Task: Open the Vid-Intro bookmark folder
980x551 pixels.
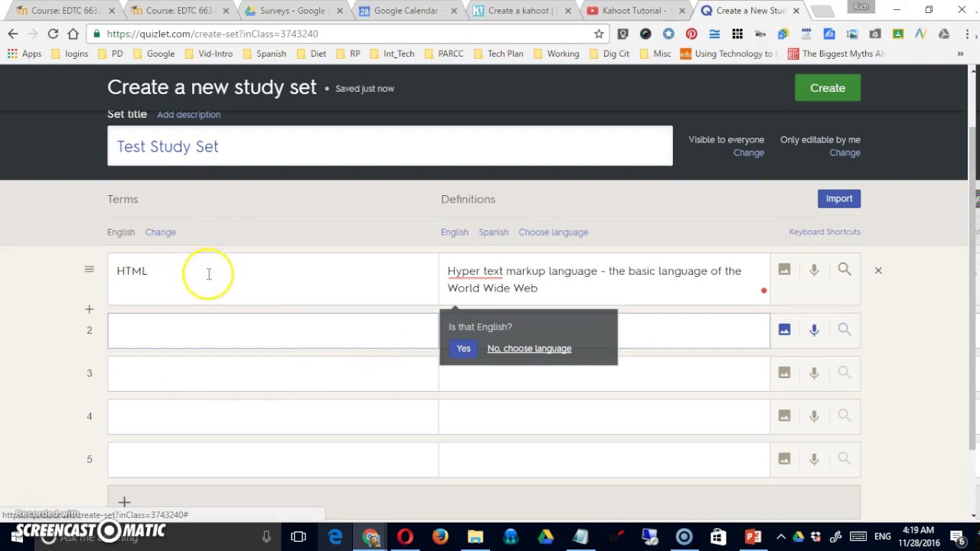Action: pos(207,54)
